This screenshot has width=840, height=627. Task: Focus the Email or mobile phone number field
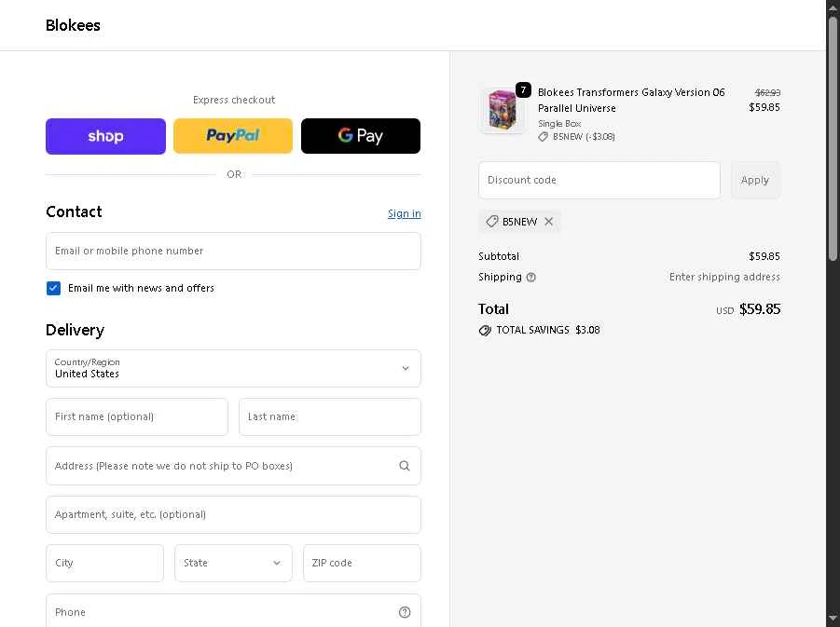(x=233, y=252)
